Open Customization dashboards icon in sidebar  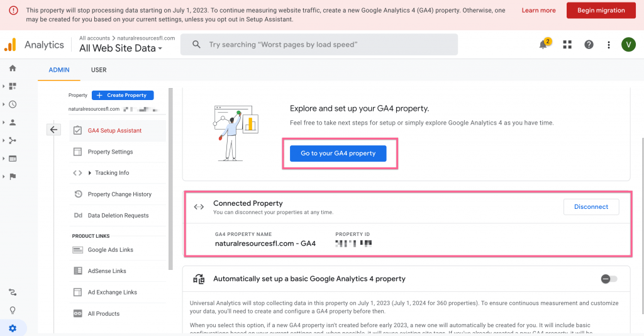(13, 86)
